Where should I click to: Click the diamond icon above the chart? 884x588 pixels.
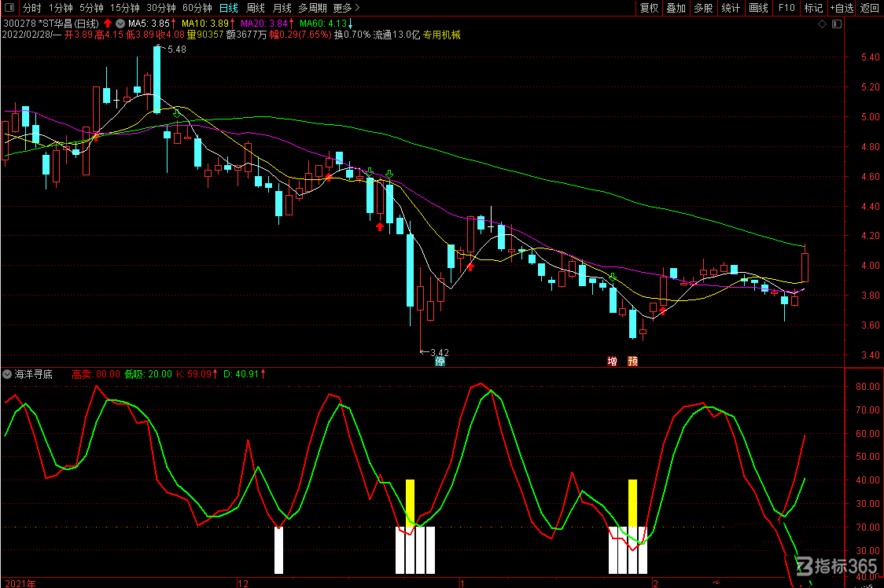coord(822,24)
